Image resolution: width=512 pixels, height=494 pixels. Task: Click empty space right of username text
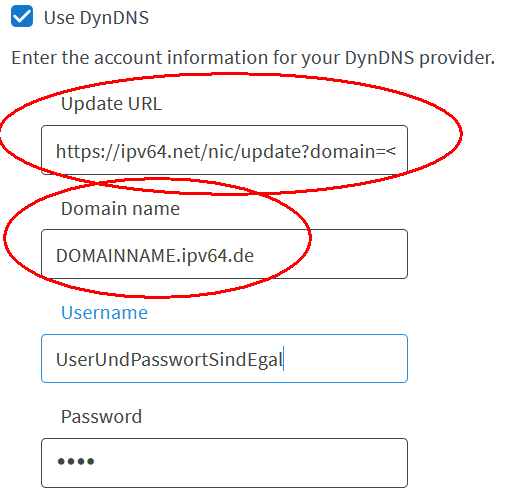tap(345, 359)
